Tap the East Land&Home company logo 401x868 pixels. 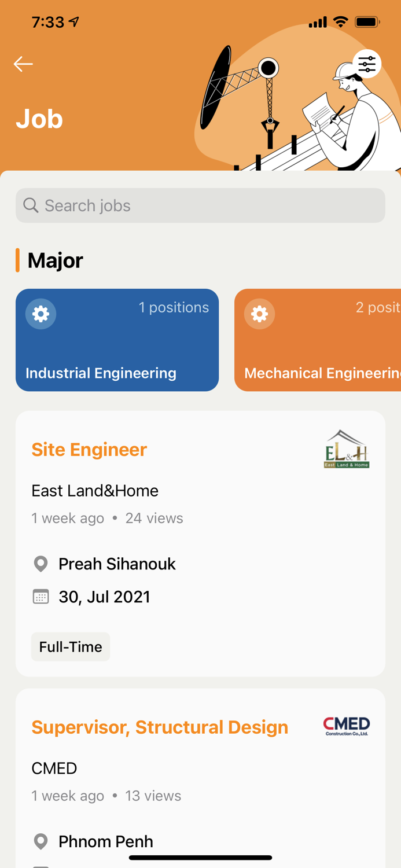[x=347, y=448]
